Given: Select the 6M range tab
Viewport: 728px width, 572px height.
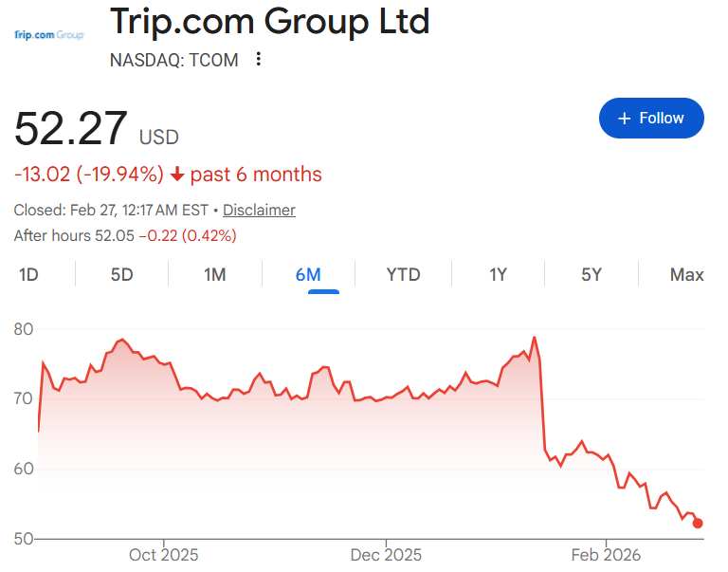Looking at the screenshot, I should tap(308, 275).
